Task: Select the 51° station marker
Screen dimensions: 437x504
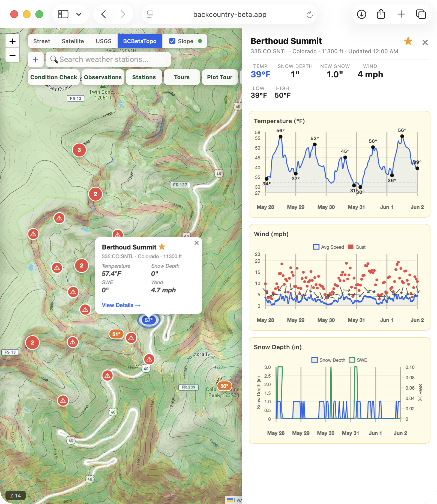Action: (116, 334)
